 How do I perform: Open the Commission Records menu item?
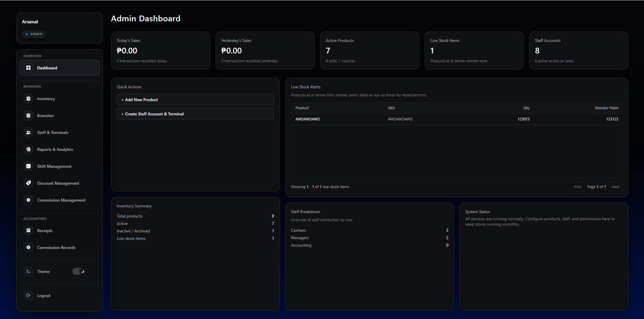(56, 248)
